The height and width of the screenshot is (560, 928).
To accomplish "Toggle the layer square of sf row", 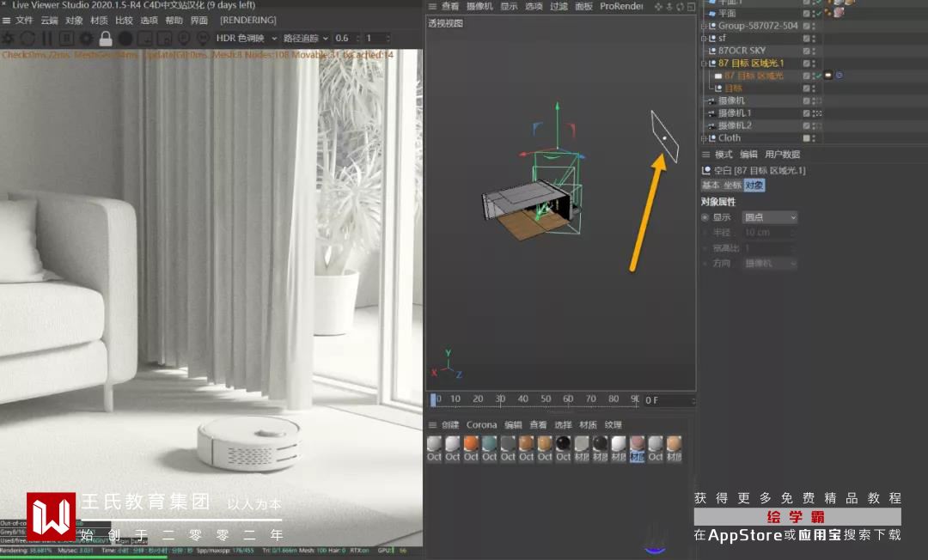I will pyautogui.click(x=806, y=39).
